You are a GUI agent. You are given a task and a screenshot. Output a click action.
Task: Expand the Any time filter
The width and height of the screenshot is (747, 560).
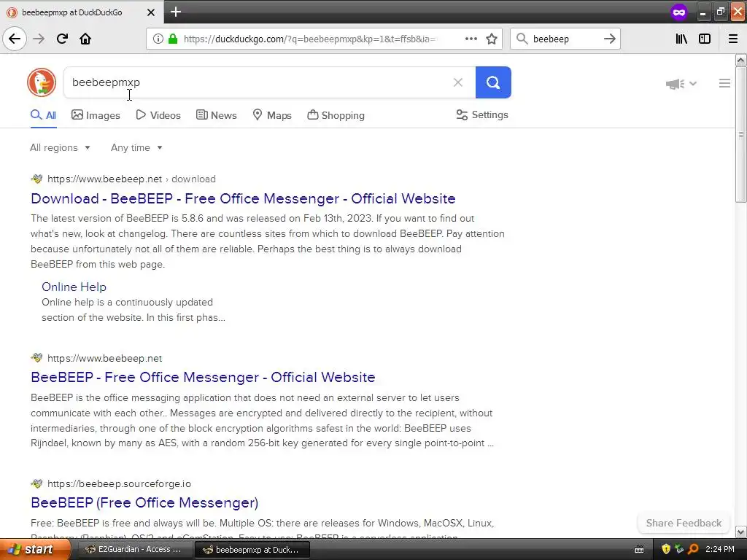click(136, 147)
